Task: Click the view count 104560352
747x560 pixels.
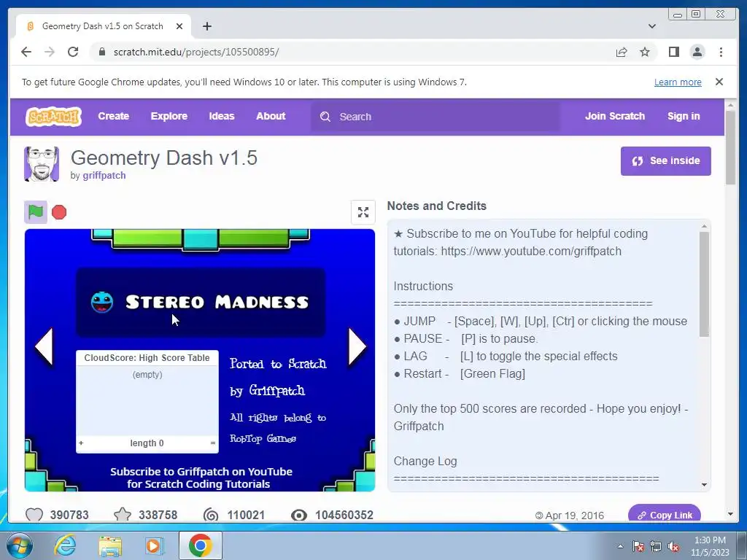Action: (344, 515)
